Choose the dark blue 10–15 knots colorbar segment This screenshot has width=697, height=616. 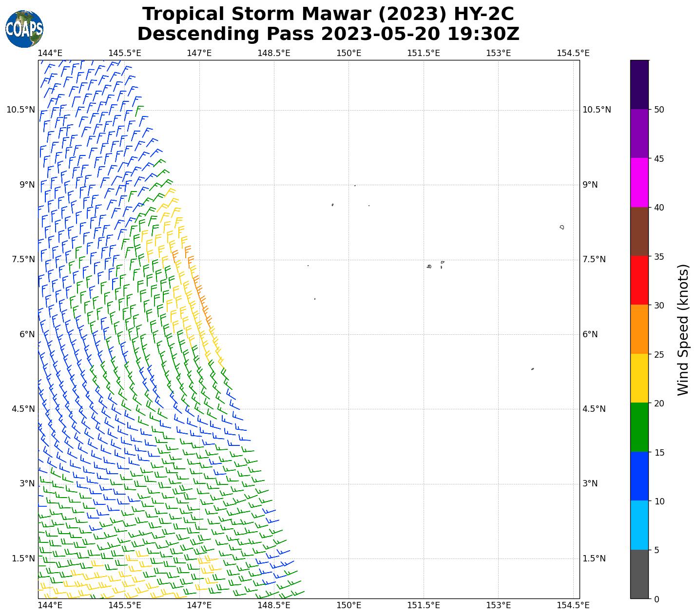[x=639, y=477]
